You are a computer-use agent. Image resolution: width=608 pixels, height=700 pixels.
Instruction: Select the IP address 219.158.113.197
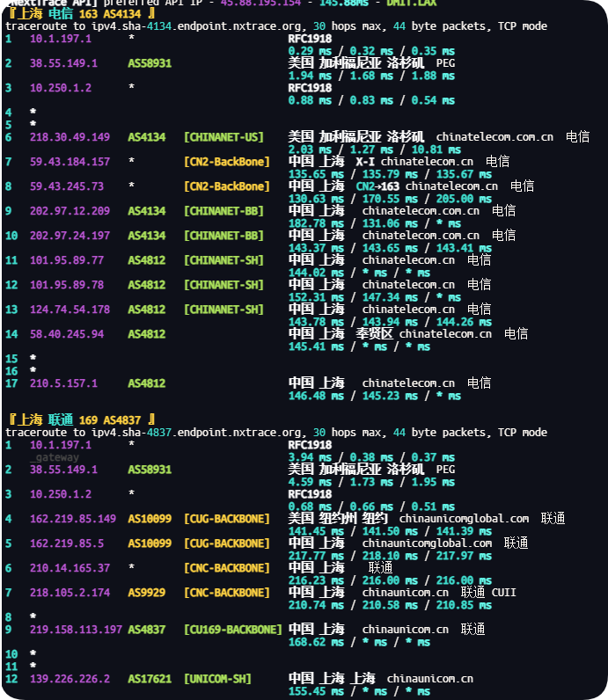tap(76, 630)
